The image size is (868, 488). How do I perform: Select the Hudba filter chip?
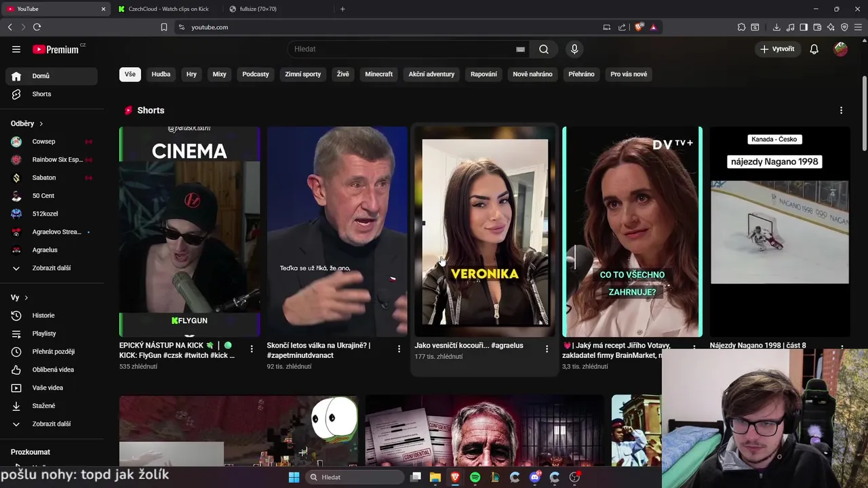pos(161,74)
